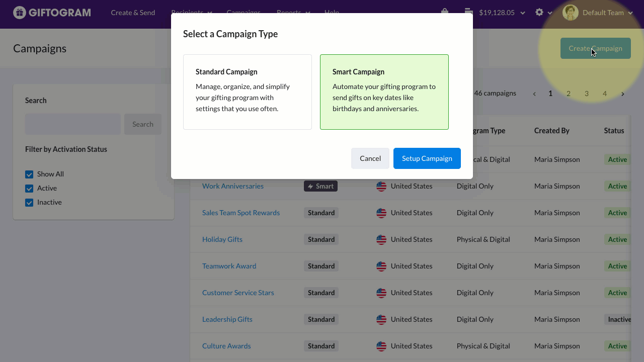Viewport: 644px width, 362px height.
Task: Open Leadership Gifts campaign link
Action: pyautogui.click(x=227, y=319)
